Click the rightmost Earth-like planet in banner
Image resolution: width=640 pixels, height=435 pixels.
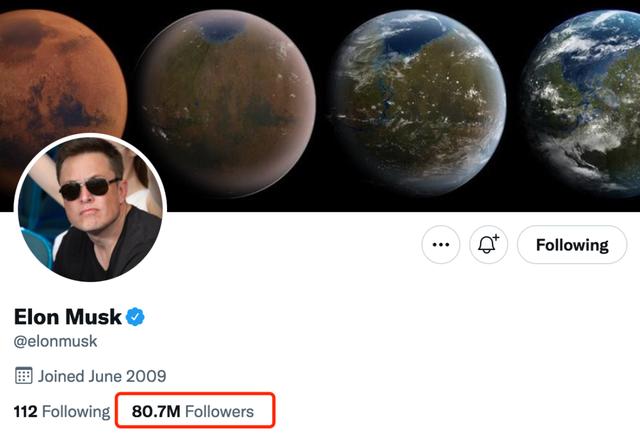[590, 100]
